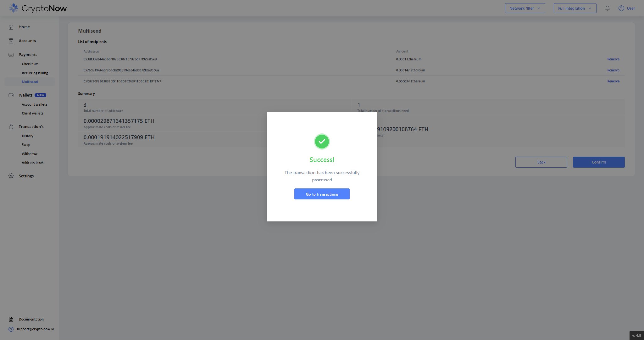Open Recurring billing page

click(x=35, y=73)
